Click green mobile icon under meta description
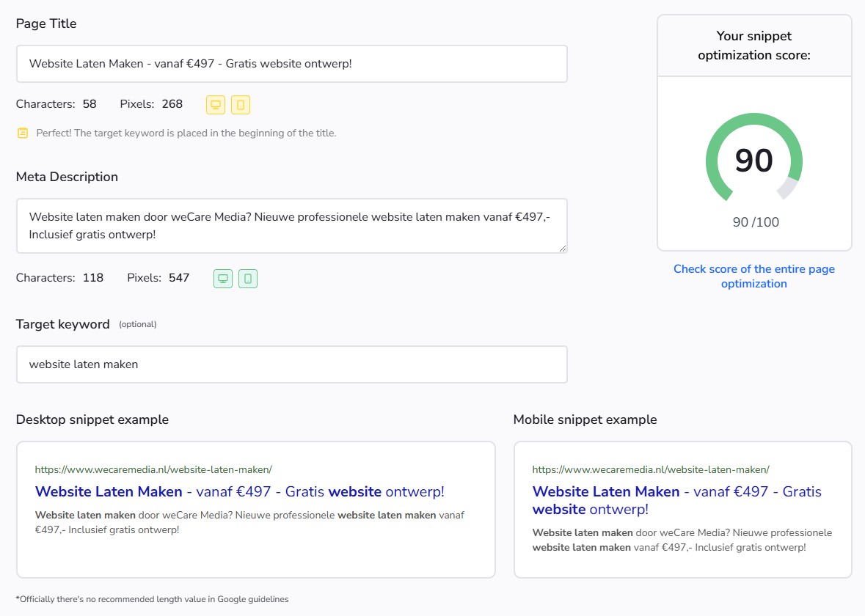Viewport: 865px width, 616px height. (x=248, y=279)
